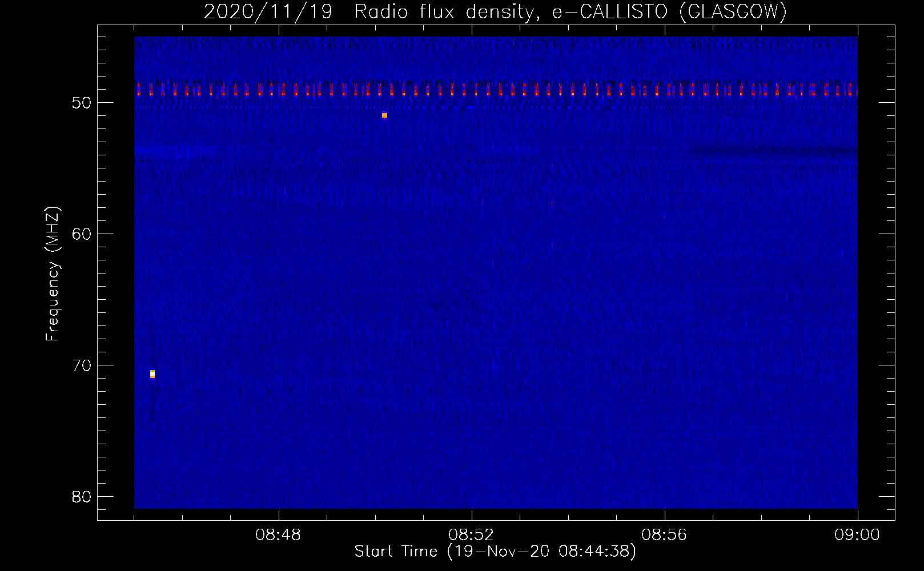The image size is (924, 571).
Task: Click the 50 MHz frequency tick label
Action: pyautogui.click(x=82, y=103)
